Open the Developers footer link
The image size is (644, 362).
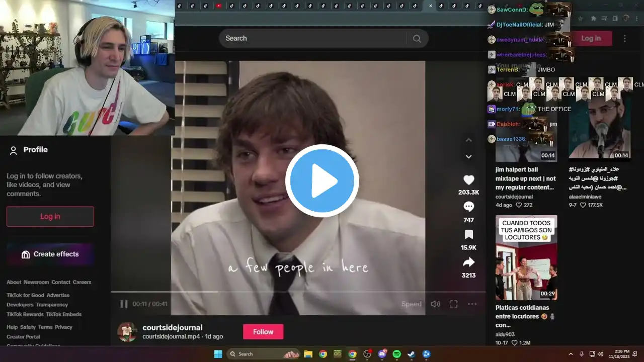[20, 305]
